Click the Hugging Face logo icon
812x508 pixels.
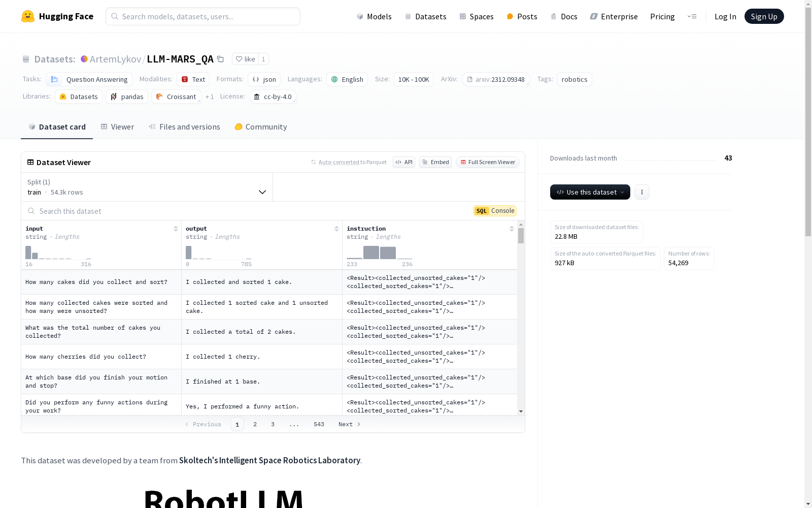(x=28, y=16)
